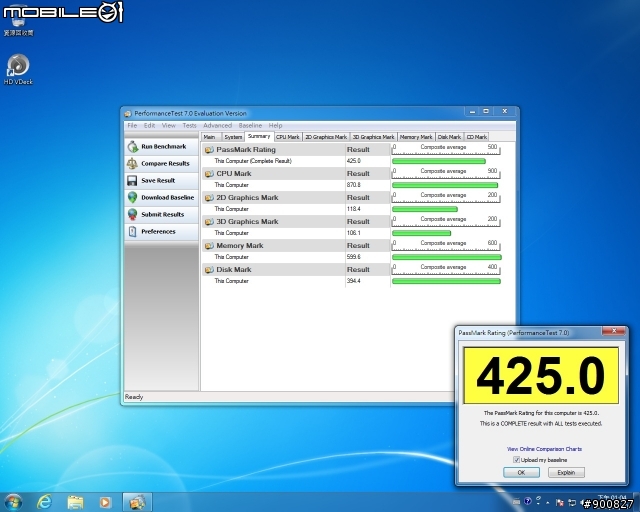The image size is (640, 512).
Task: Click the help question mark tray icon
Action: (528, 501)
